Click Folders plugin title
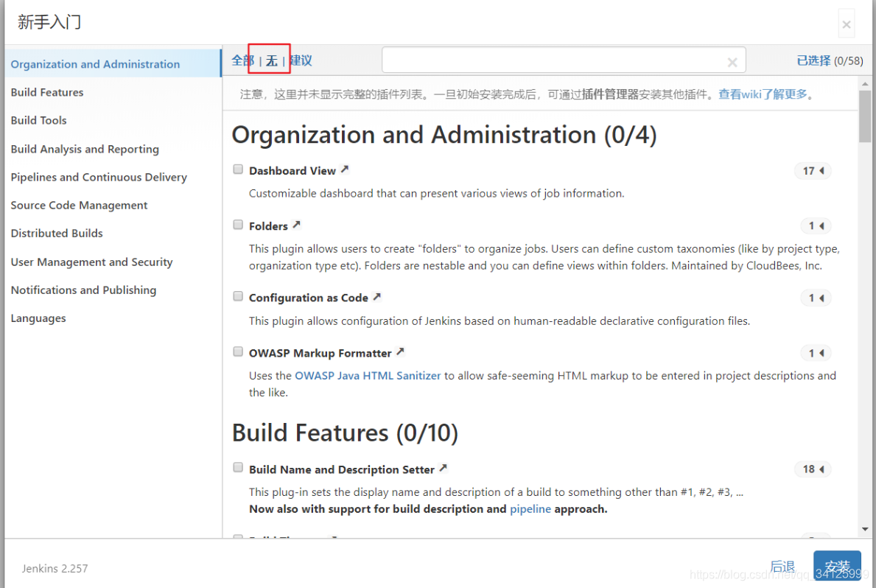876x588 pixels. point(268,225)
